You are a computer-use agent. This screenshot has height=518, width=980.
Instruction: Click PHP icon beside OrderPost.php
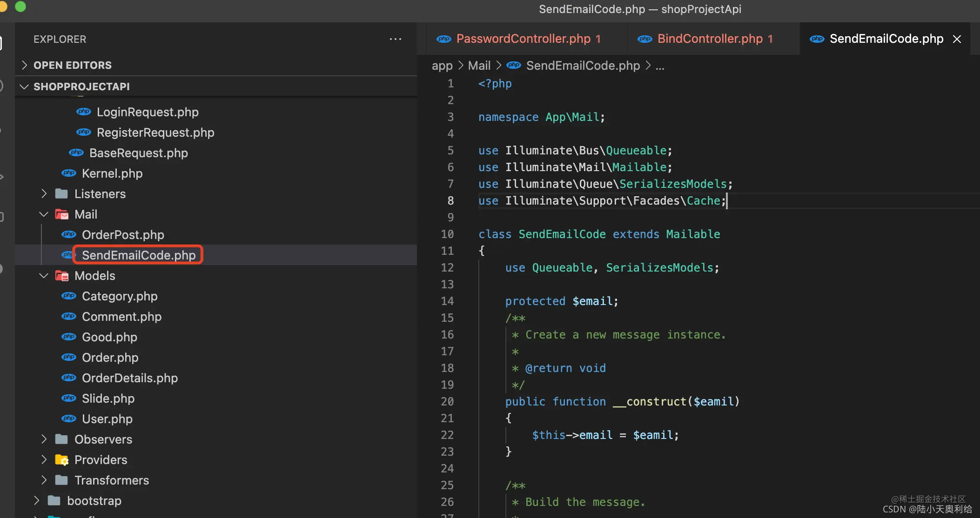[x=69, y=234]
